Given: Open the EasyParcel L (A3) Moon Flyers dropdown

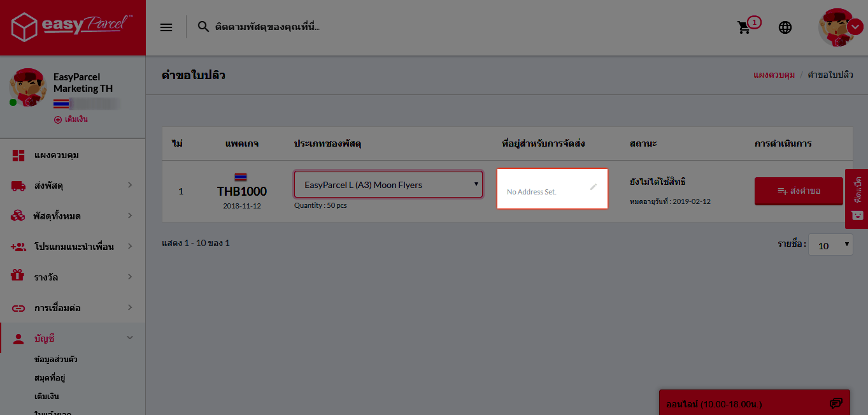Looking at the screenshot, I should pyautogui.click(x=388, y=185).
